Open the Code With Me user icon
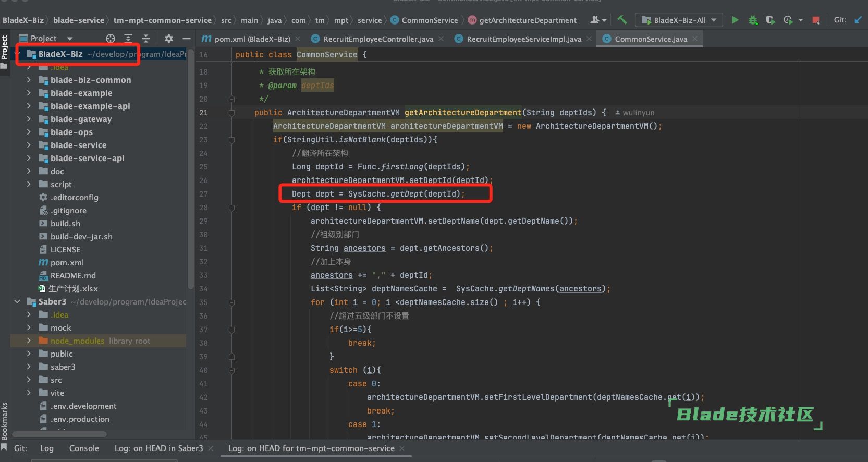The width and height of the screenshot is (868, 462). pyautogui.click(x=598, y=20)
